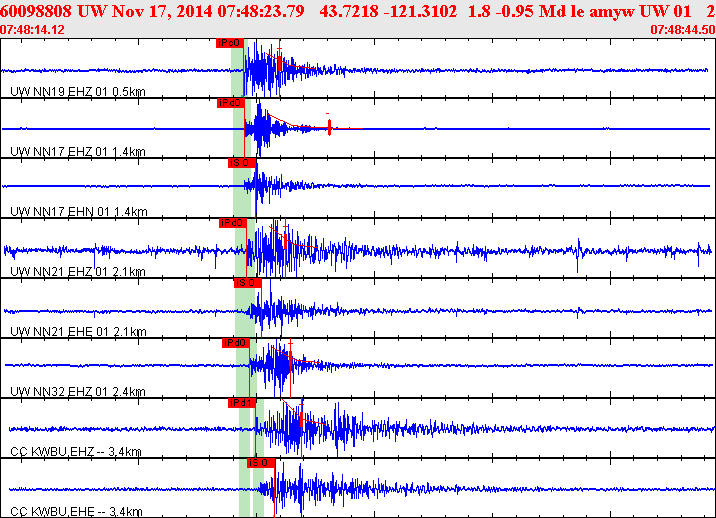This screenshot has width=716, height=518.
Task: Select the iPc0 pick flag on NN19 EHZ
Action: [230, 43]
